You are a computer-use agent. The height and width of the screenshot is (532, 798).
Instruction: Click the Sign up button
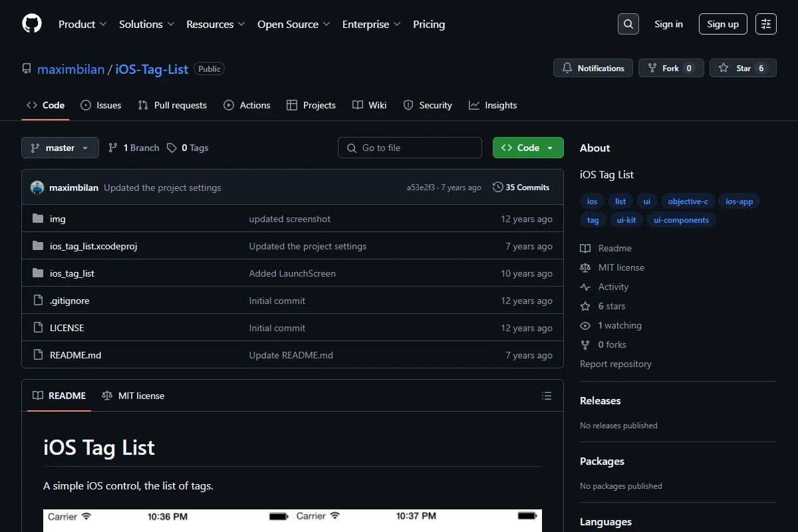pos(723,24)
